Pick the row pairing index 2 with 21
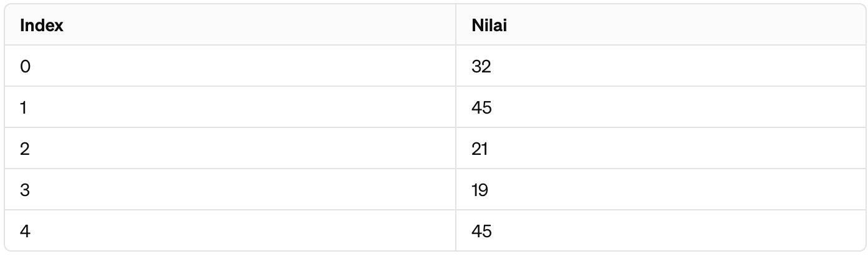Viewport: 868px width, 256px height. pyautogui.click(x=434, y=148)
